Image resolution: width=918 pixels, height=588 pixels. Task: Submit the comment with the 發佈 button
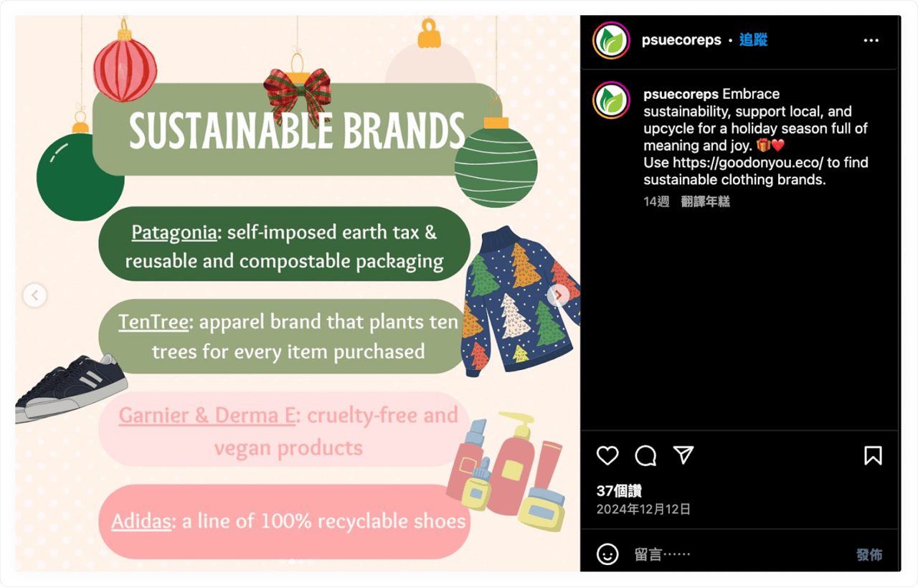click(869, 554)
